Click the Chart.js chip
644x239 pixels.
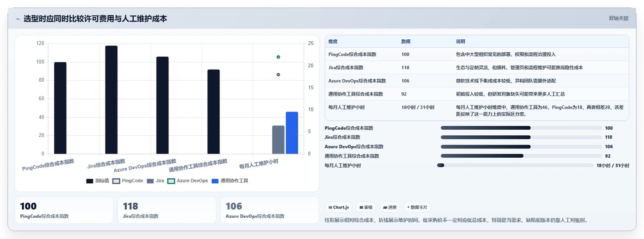click(x=338, y=207)
